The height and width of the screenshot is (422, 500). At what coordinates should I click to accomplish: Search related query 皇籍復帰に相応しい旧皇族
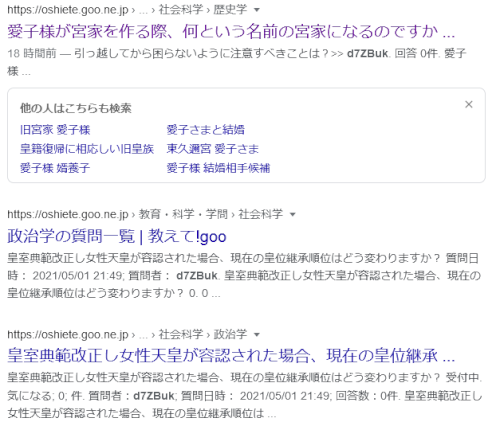[x=87, y=149]
